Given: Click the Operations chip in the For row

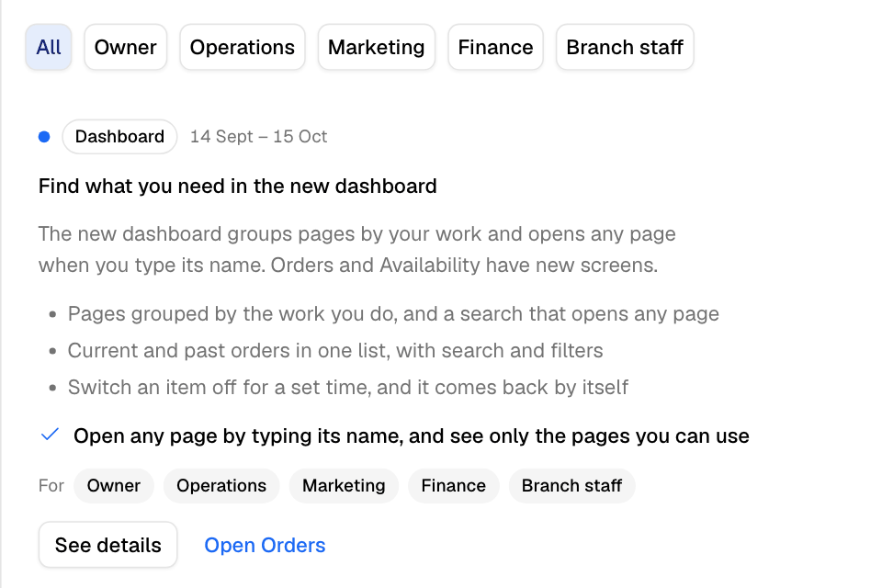Looking at the screenshot, I should pyautogui.click(x=221, y=486).
